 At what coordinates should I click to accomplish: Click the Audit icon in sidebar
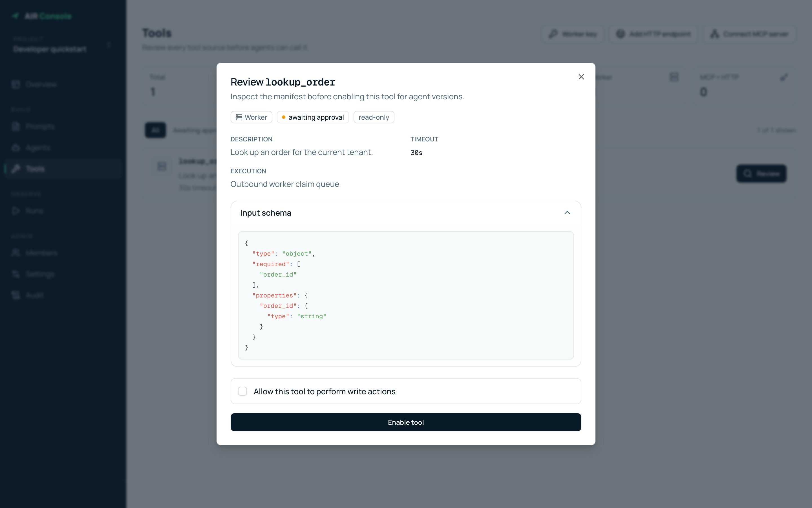point(16,295)
